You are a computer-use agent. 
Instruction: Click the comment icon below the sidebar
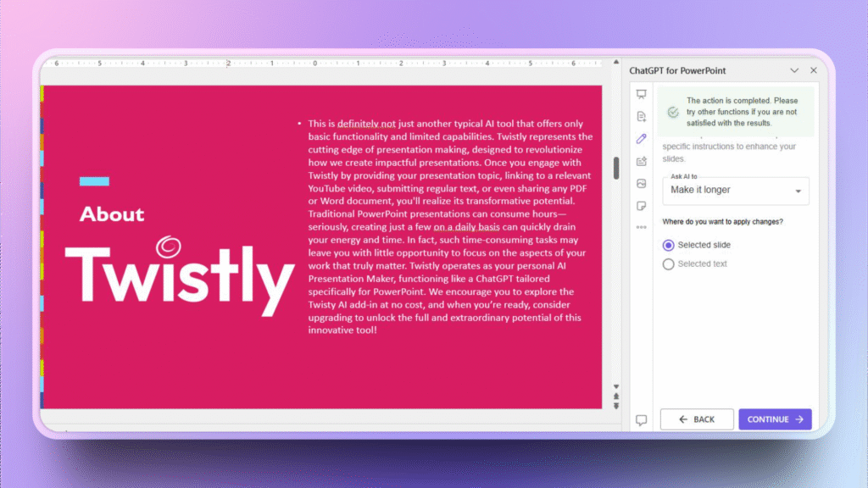click(642, 419)
